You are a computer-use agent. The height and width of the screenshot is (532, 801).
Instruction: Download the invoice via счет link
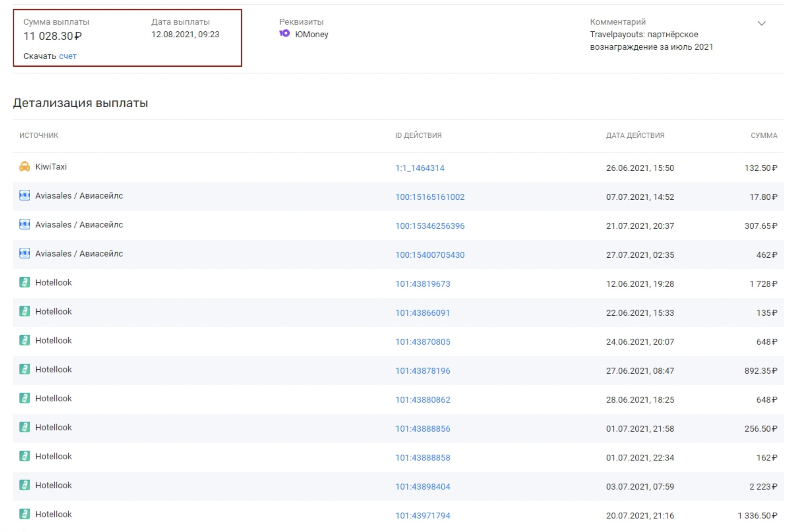coord(68,56)
